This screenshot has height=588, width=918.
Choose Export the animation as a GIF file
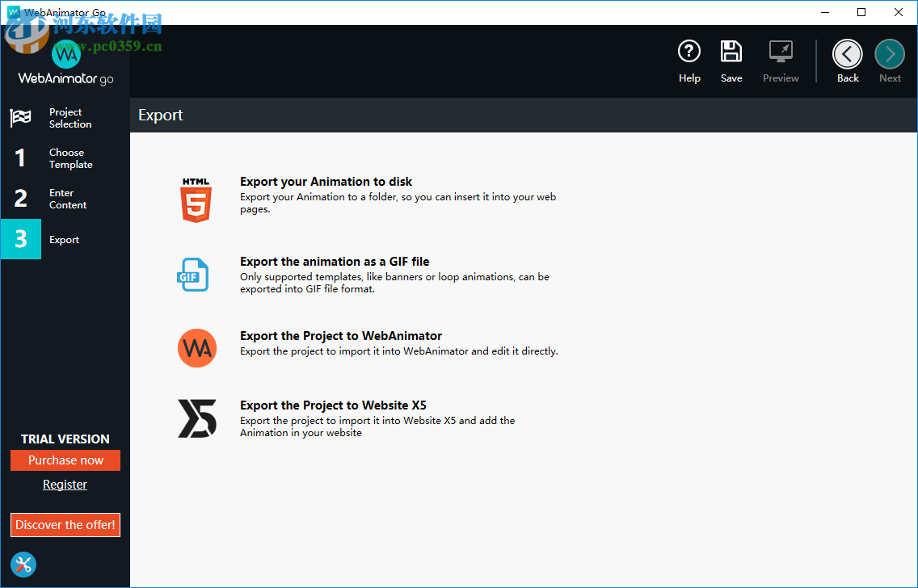tap(335, 262)
